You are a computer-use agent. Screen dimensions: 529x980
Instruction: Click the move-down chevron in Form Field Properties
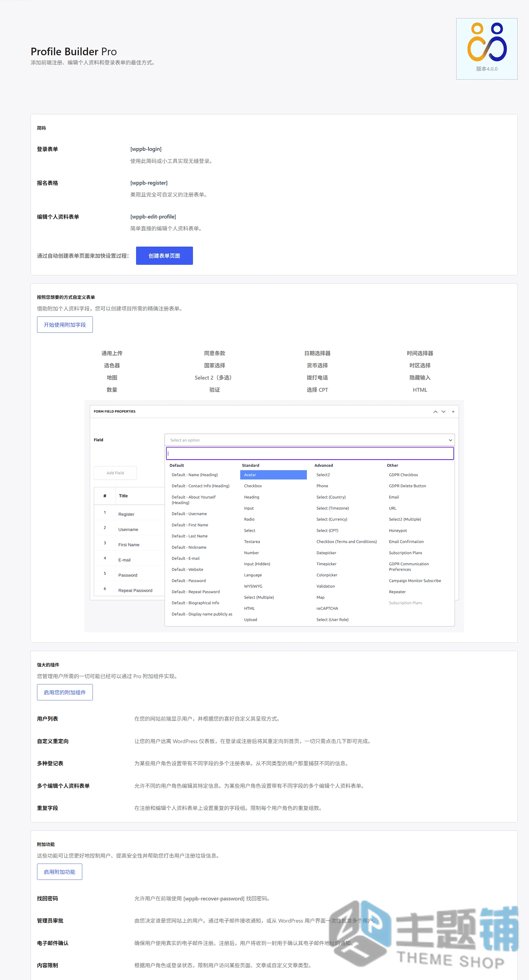(443, 412)
